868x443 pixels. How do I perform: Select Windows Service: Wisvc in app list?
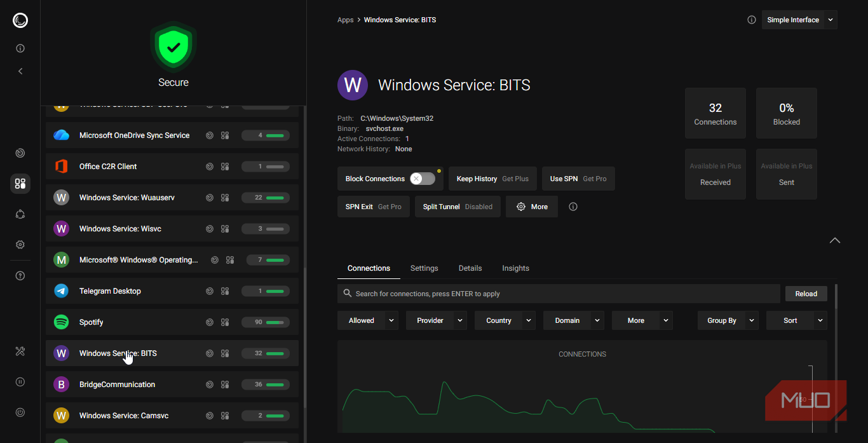click(172, 229)
